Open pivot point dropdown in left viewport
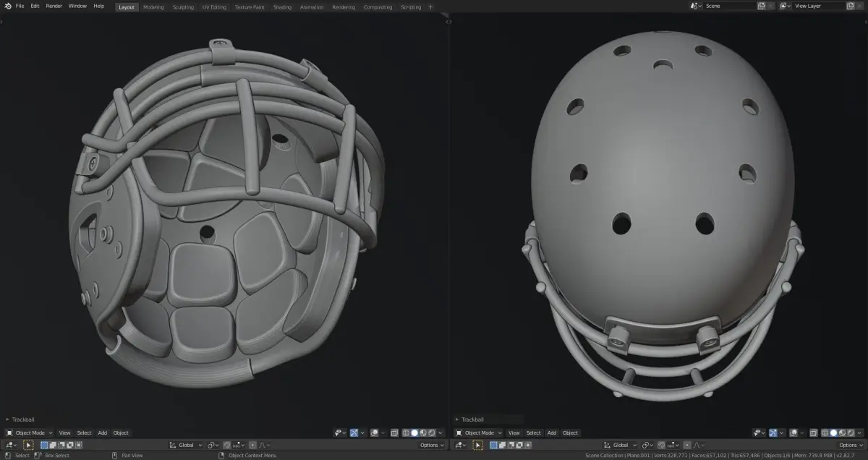 212,445
